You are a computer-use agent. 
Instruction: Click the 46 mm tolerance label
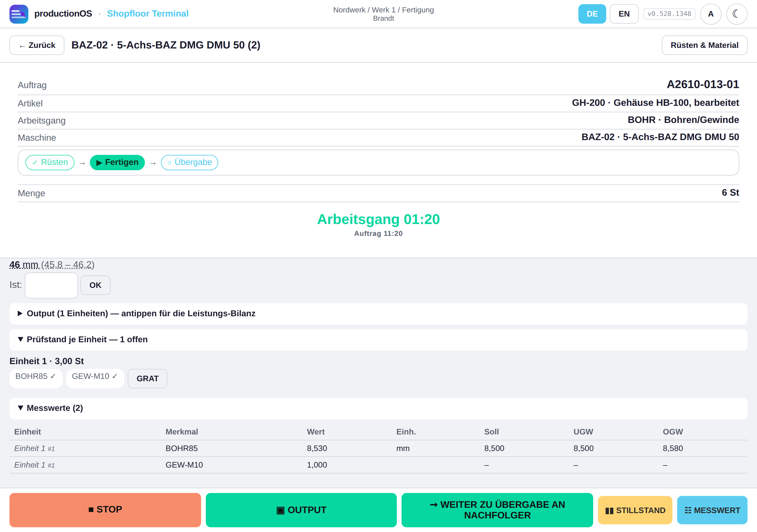[52, 265]
